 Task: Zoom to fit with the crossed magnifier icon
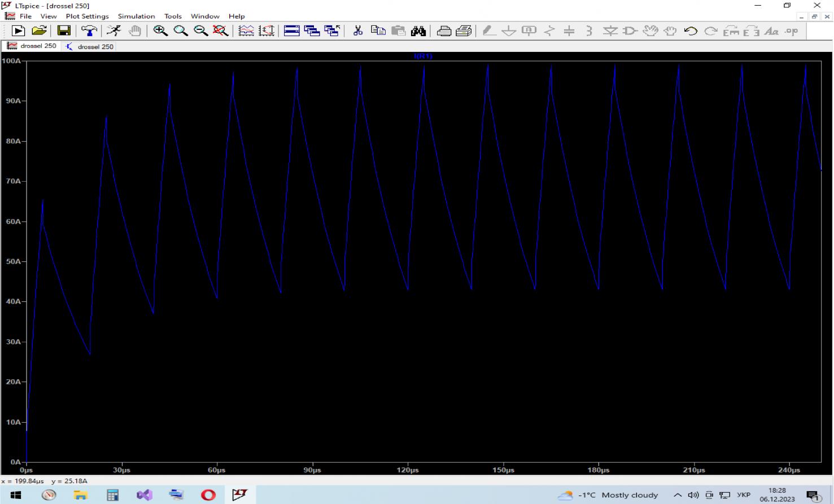click(220, 31)
